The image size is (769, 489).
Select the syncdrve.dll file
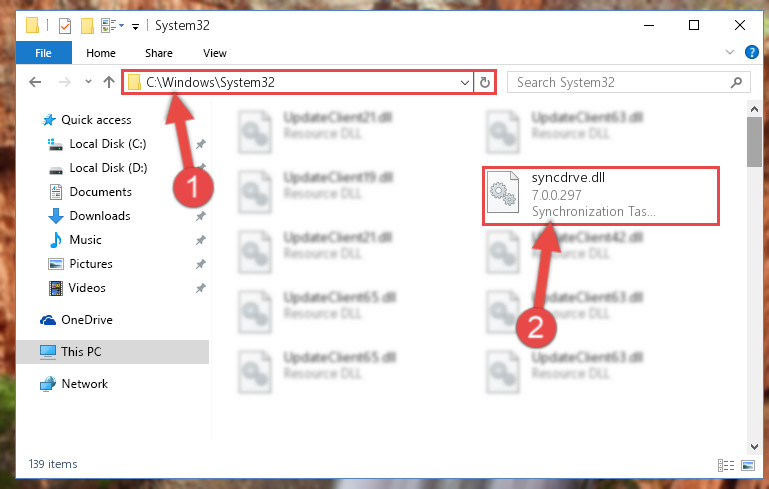(x=600, y=196)
